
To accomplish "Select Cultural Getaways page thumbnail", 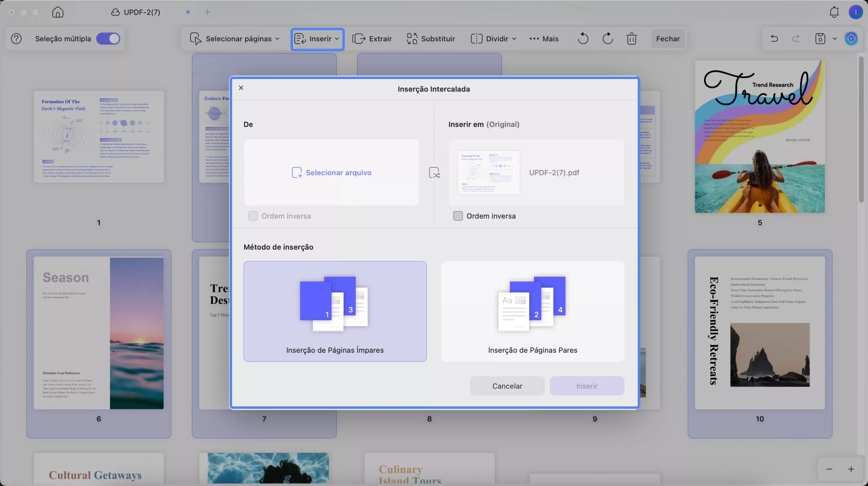I will (99, 468).
